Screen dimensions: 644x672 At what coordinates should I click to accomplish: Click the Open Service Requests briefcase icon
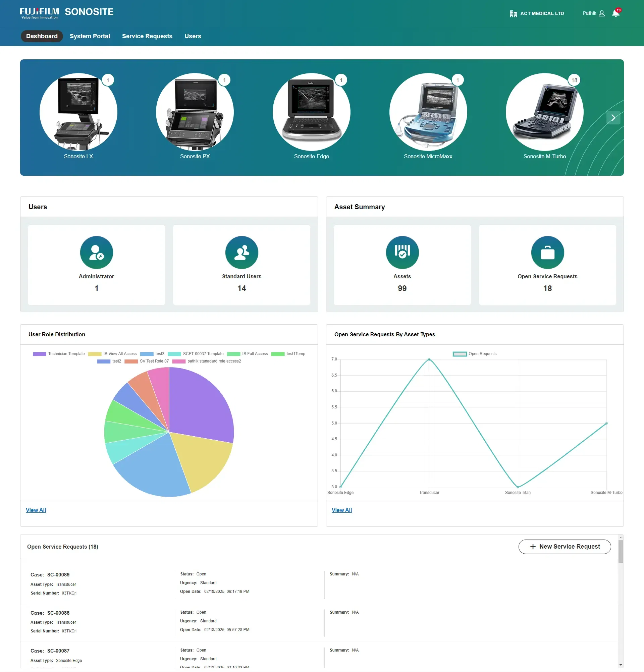coord(547,253)
